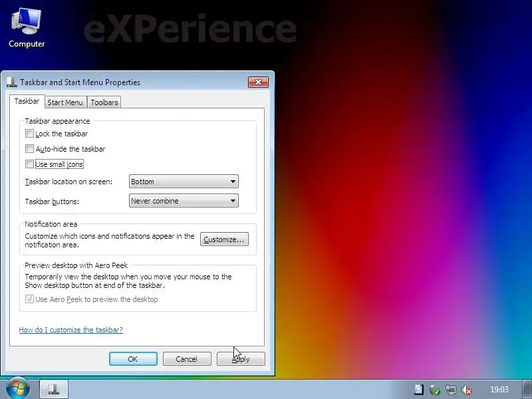Click the OK button
532x399 pixels.
pos(133,359)
